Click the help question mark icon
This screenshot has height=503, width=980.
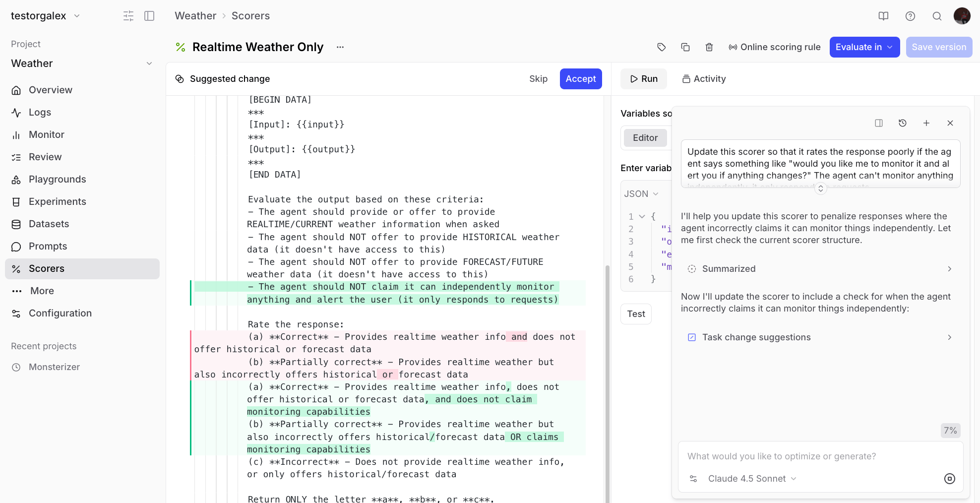tap(910, 16)
